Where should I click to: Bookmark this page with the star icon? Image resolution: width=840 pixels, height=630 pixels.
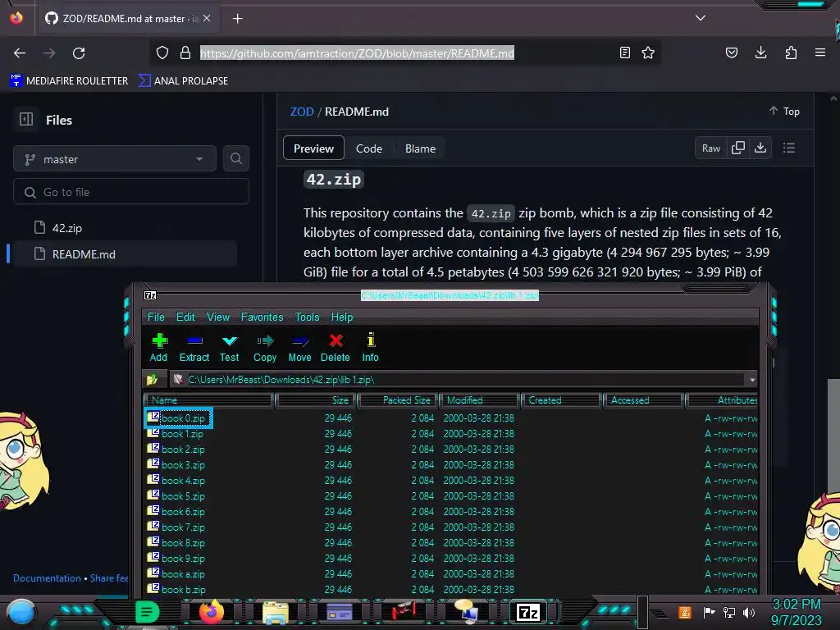648,52
